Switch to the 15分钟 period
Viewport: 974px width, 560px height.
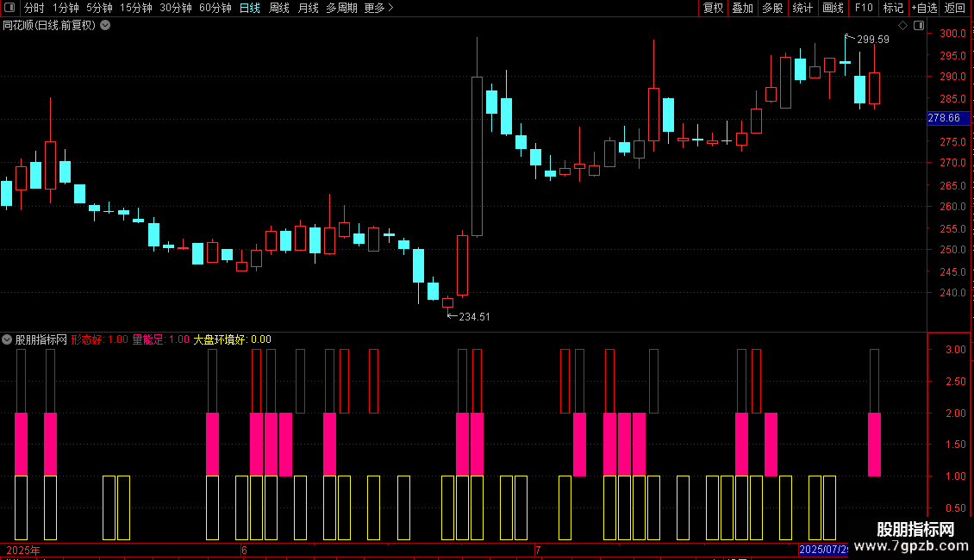click(136, 8)
